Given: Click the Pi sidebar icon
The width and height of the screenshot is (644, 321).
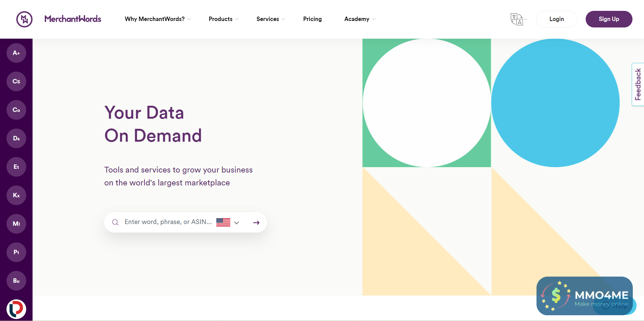Looking at the screenshot, I should coord(16,252).
